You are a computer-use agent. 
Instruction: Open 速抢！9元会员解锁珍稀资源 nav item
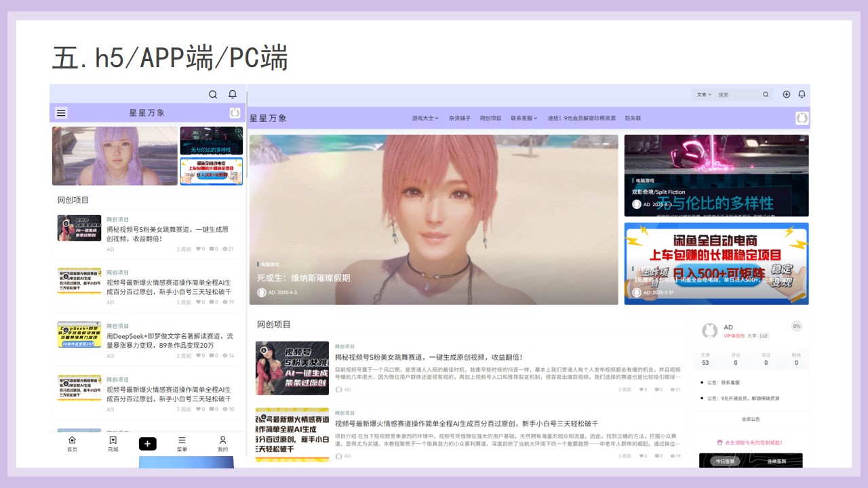(x=582, y=118)
